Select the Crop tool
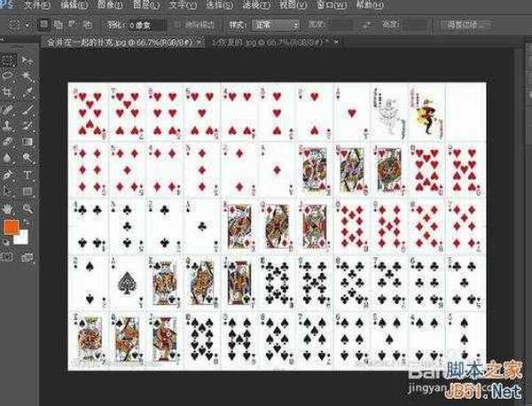 pyautogui.click(x=9, y=93)
